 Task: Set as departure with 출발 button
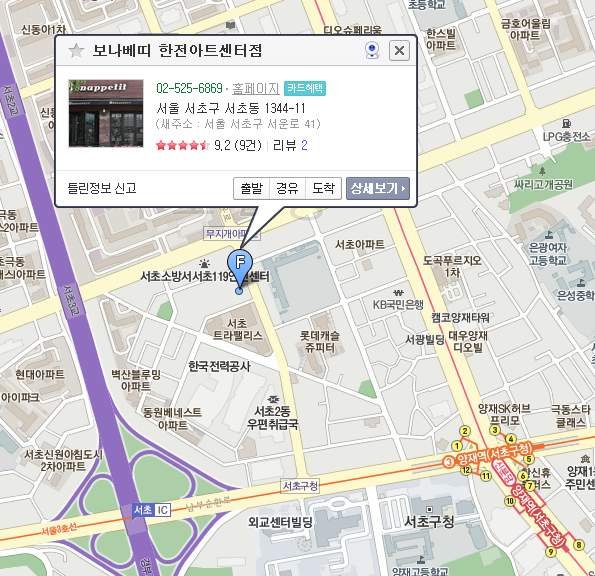pos(251,188)
